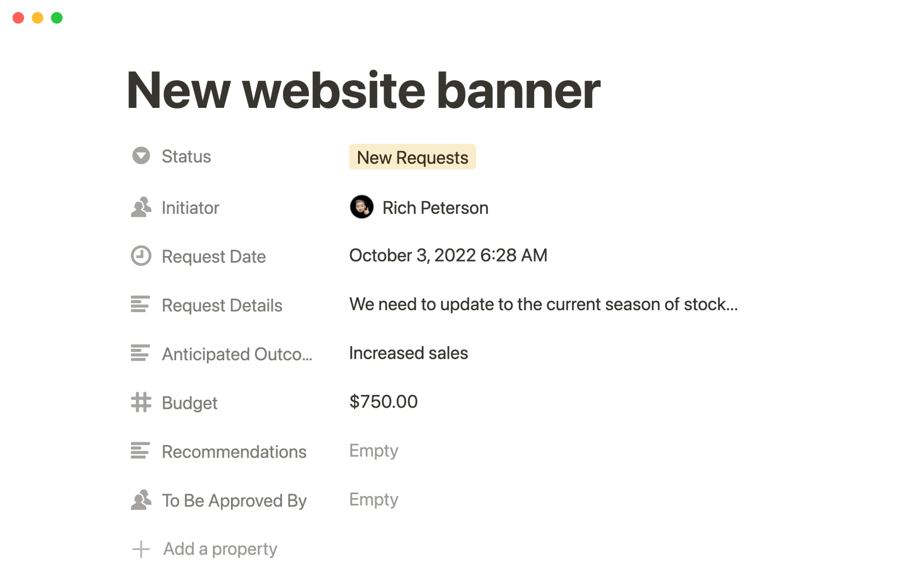Open the Request Date value October 3, 2022
Image resolution: width=924 pixels, height=578 pixels.
[448, 255]
